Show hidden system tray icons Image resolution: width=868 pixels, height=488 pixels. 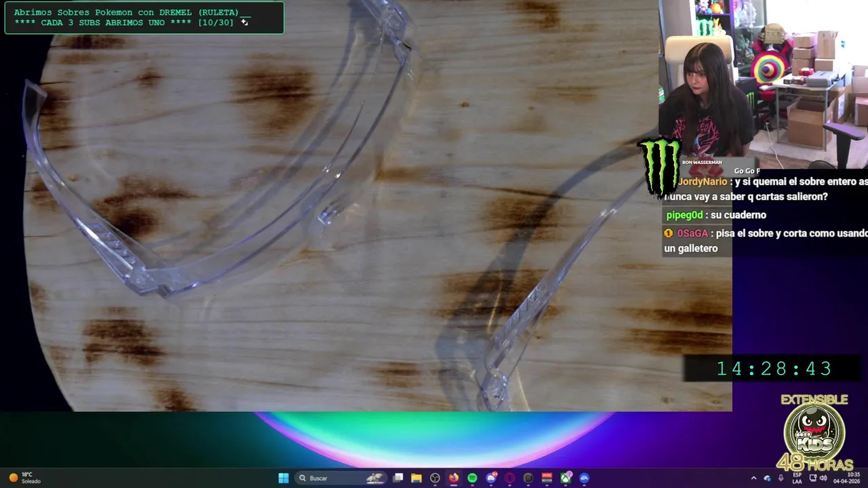pyautogui.click(x=753, y=478)
